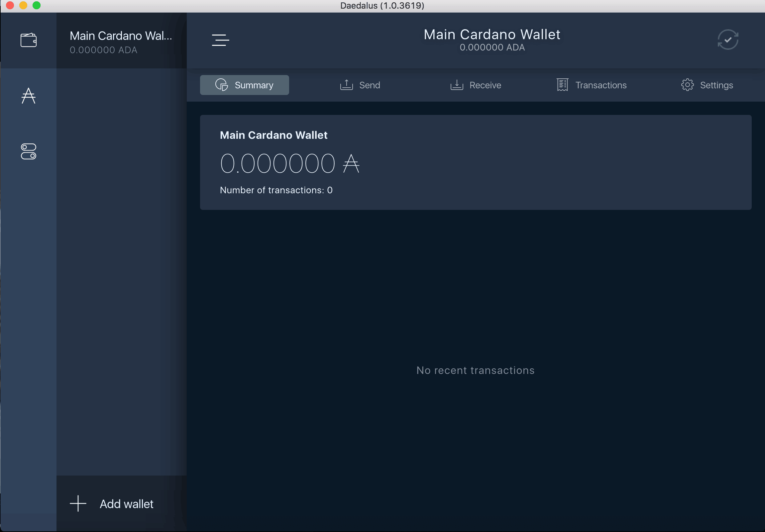765x532 pixels.
Task: Click the wallet portfolio icon in sidebar
Action: click(x=29, y=40)
